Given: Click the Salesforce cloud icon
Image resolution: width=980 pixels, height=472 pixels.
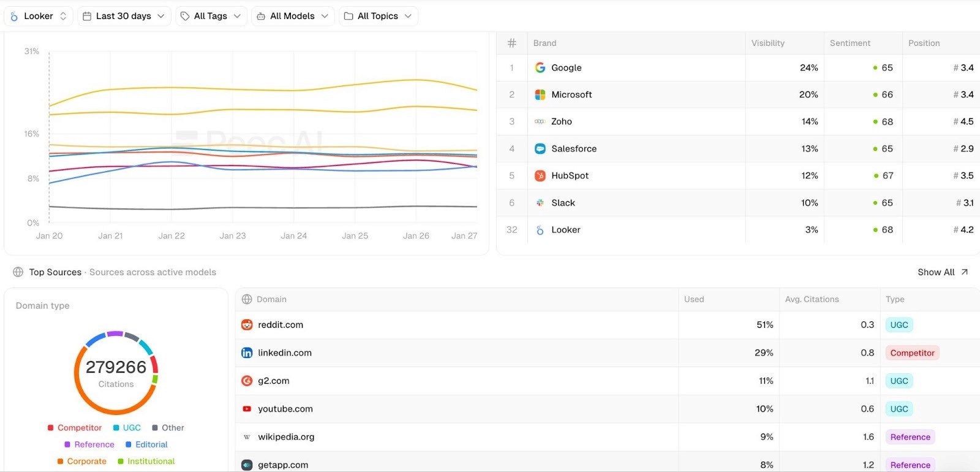Looking at the screenshot, I should pos(540,148).
